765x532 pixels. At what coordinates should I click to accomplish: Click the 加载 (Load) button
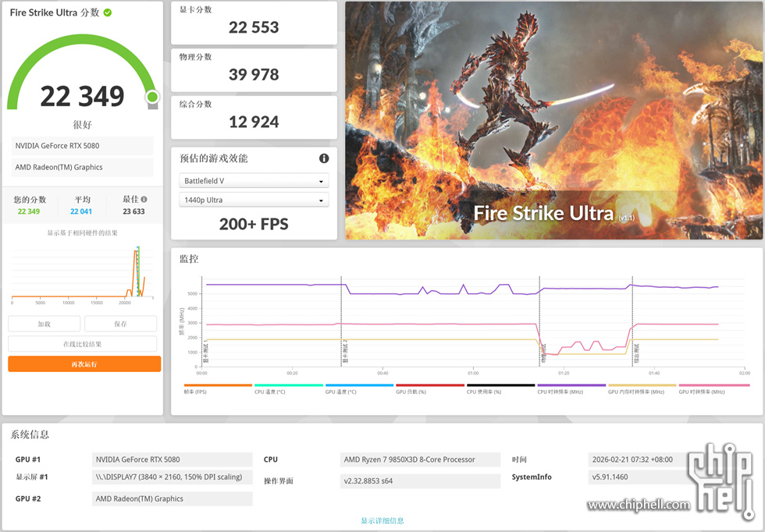44,324
